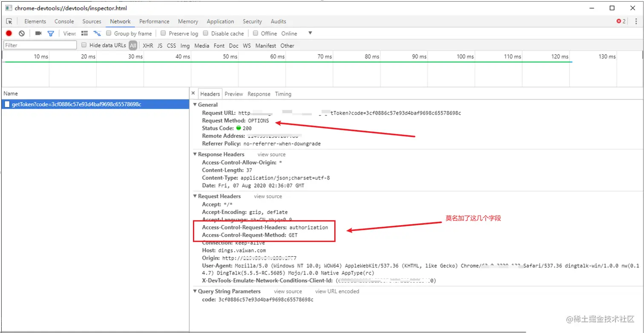Filter requests by Font type

pos(219,46)
